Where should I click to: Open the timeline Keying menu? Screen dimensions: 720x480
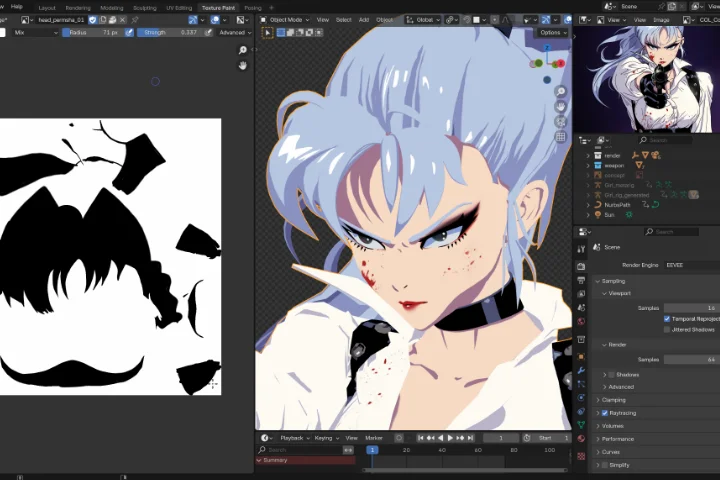click(326, 438)
